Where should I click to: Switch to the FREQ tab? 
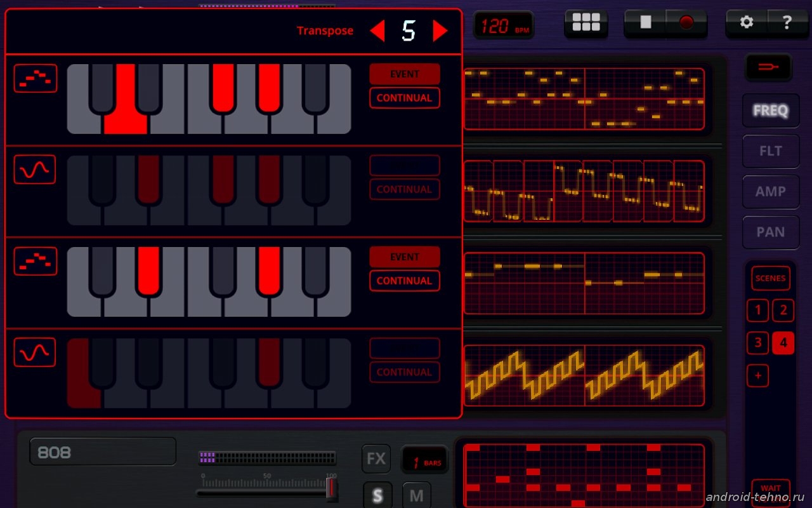[x=771, y=110]
